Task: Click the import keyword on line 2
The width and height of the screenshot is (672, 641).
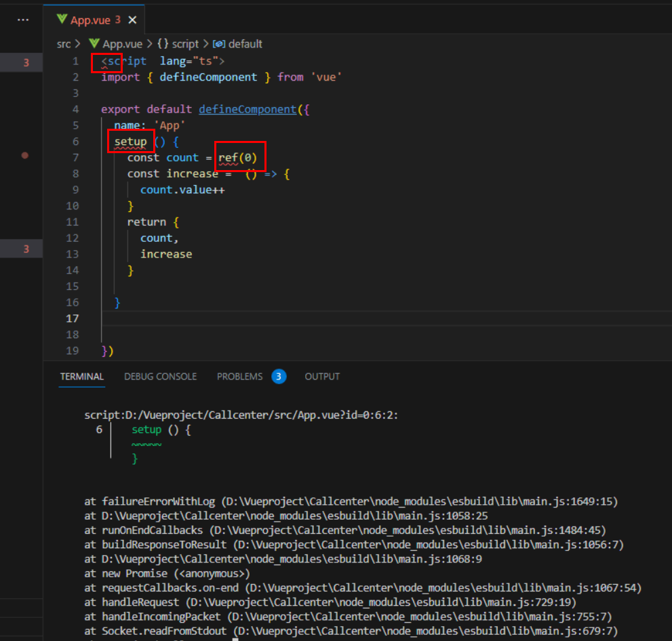Action: [121, 77]
